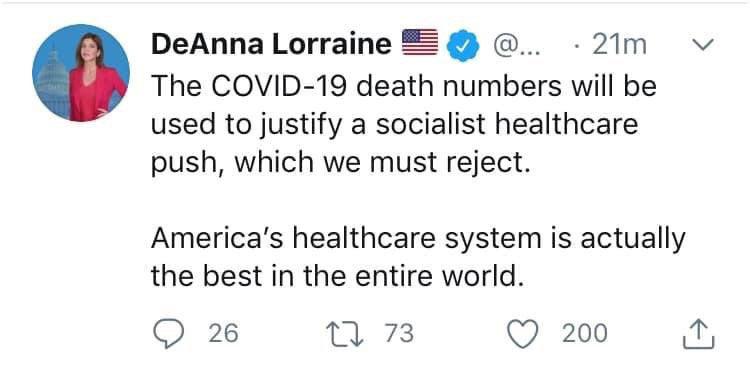The image size is (750, 371).
Task: View the 73 retweets count
Action: [x=399, y=334]
